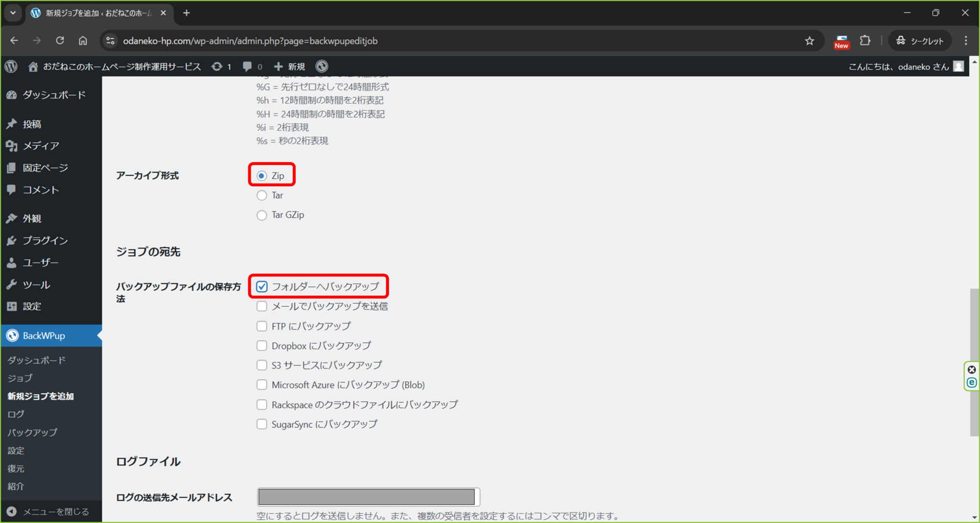Screen dimensions: 980x523
Task: Click the メニューを閉じる collapse link
Action: point(50,511)
